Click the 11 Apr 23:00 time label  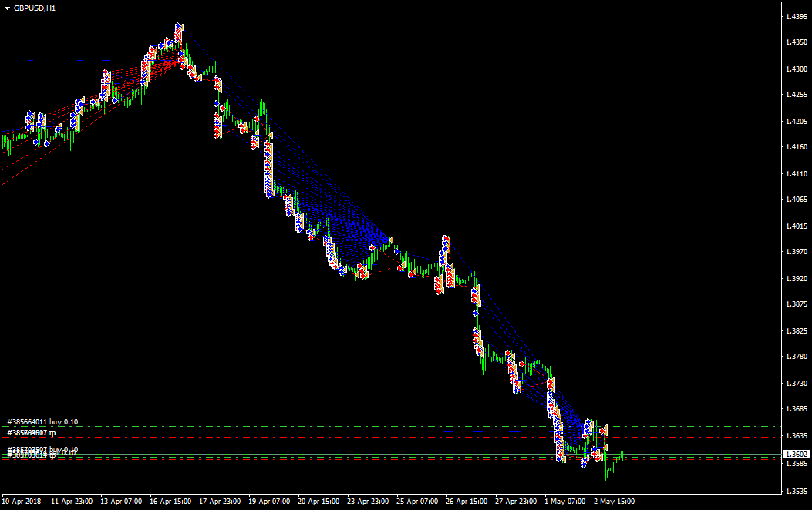(72, 502)
